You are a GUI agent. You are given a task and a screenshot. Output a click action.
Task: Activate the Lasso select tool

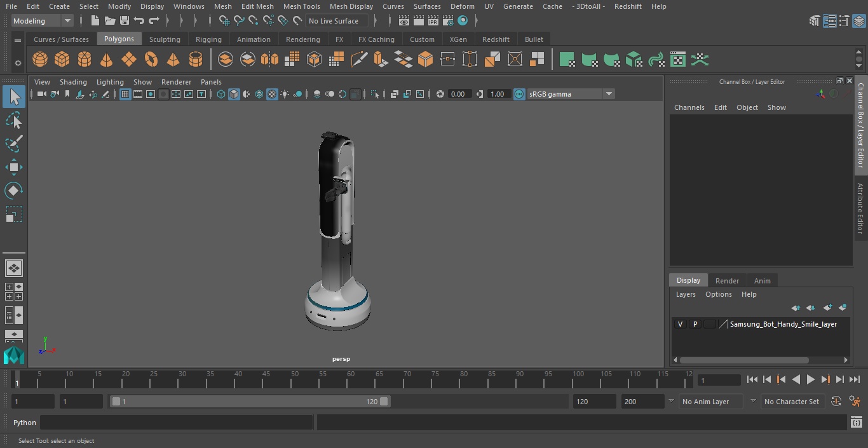tap(13, 120)
